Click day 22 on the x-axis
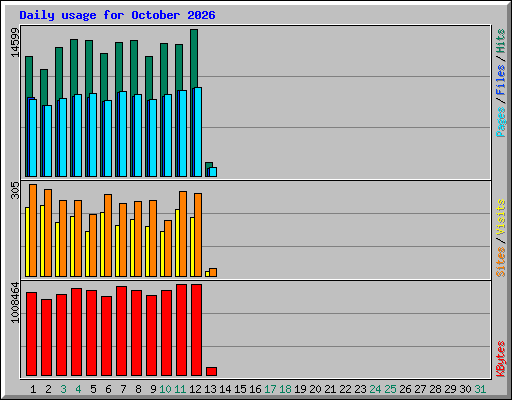The image size is (512, 400). [x=345, y=389]
